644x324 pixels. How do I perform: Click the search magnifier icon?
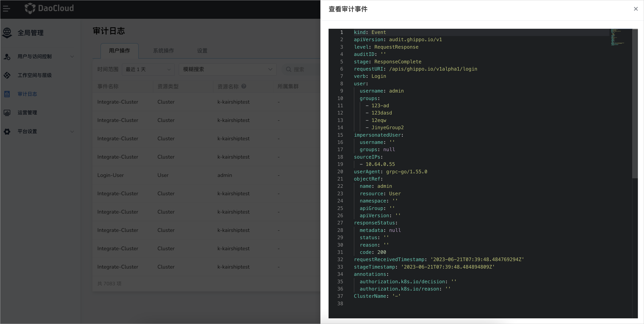tap(289, 69)
